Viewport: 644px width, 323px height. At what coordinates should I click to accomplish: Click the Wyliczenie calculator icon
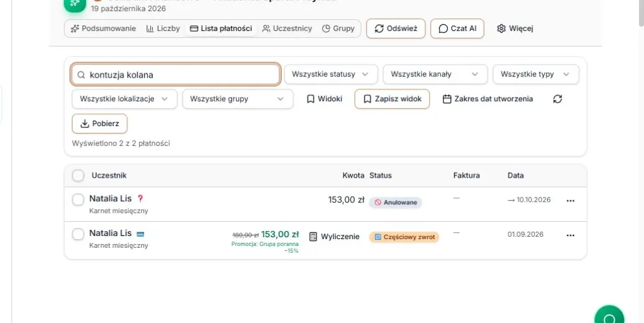(x=313, y=237)
